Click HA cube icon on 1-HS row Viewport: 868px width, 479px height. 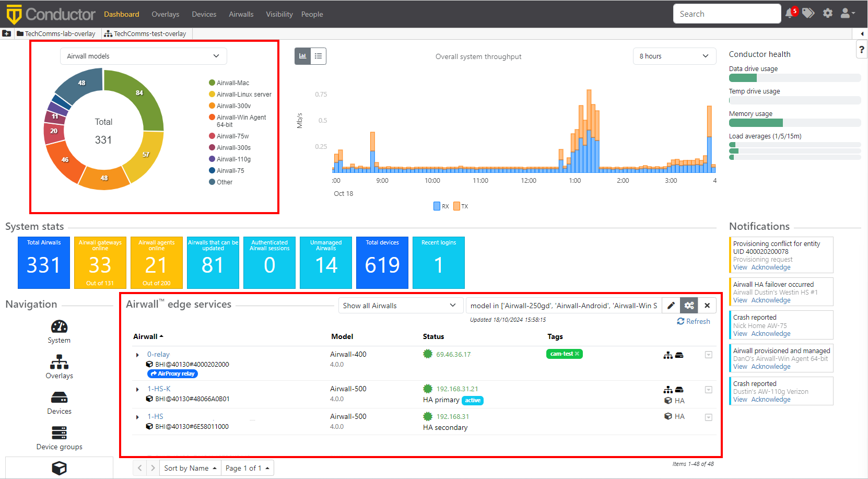(x=668, y=416)
